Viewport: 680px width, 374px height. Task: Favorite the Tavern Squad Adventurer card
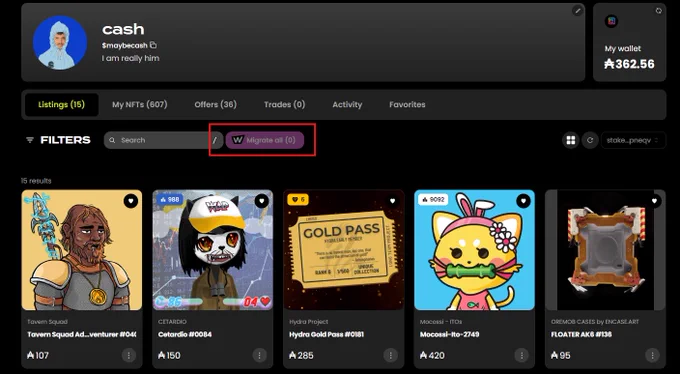(131, 201)
